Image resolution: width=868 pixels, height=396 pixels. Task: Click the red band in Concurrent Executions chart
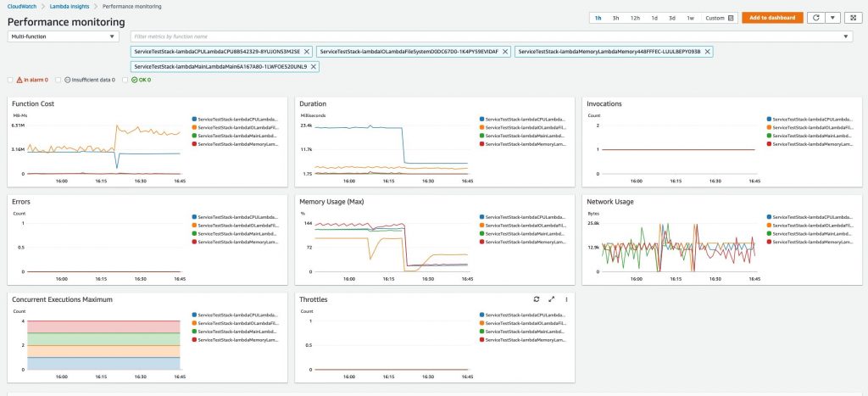103,326
